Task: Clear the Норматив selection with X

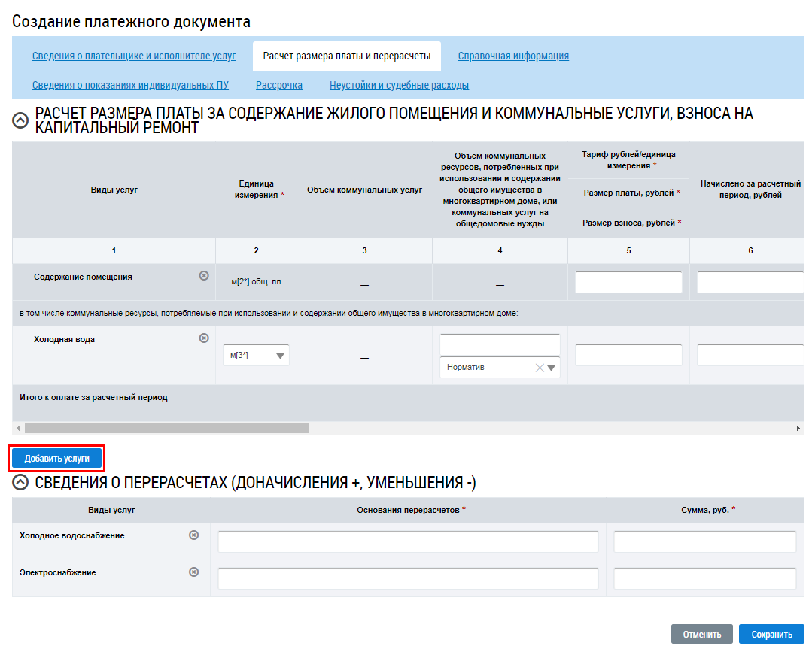Action: click(539, 368)
